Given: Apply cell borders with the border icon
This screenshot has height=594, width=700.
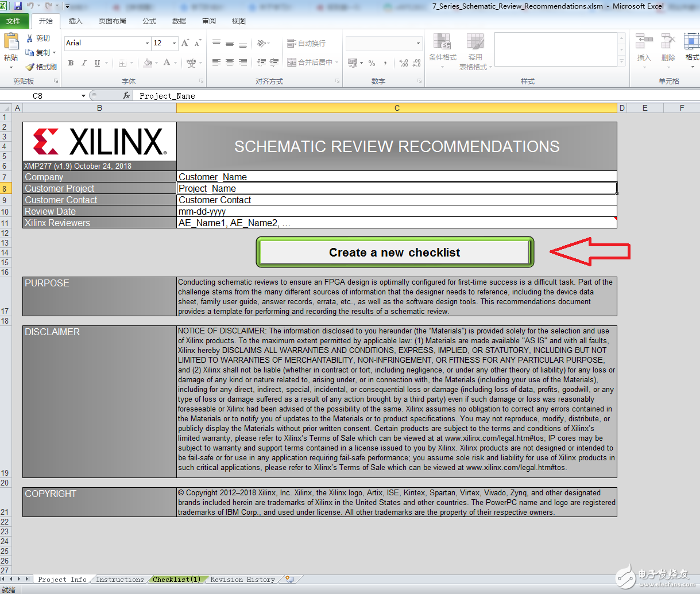Looking at the screenshot, I should pos(122,63).
